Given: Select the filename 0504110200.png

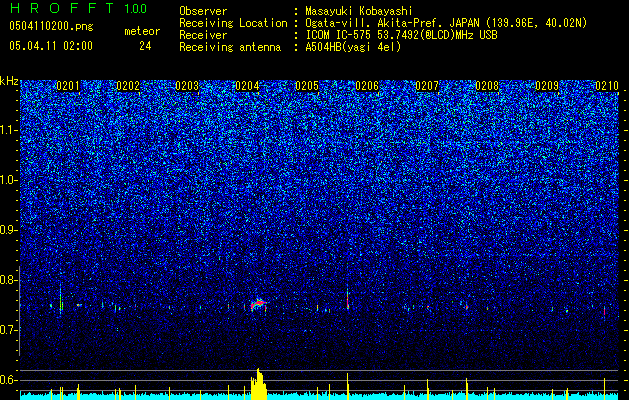Looking at the screenshot, I should pos(51,26).
